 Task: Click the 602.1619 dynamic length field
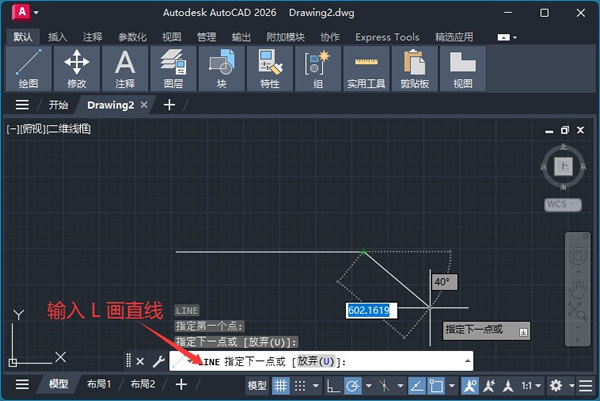coord(371,310)
